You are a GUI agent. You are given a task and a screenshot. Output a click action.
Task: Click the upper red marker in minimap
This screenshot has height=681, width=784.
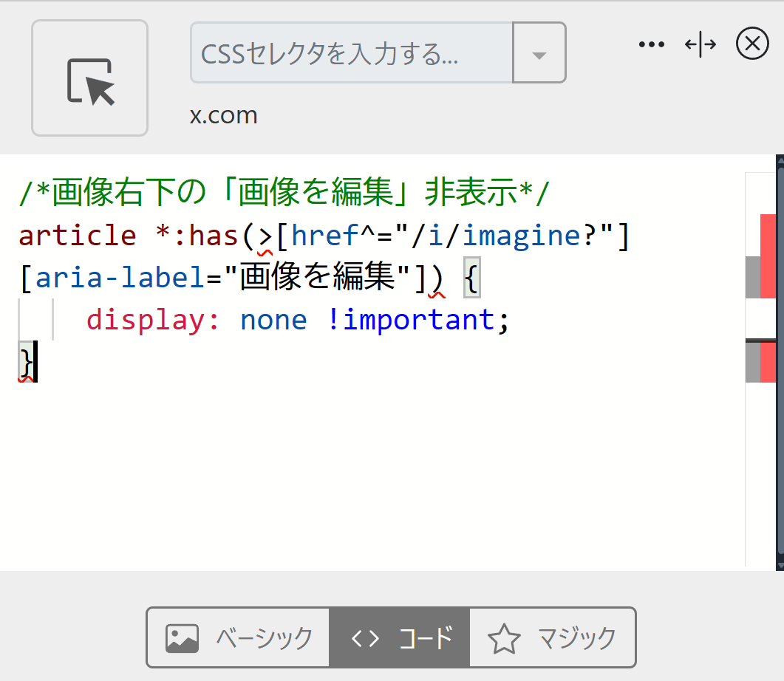pos(768,256)
